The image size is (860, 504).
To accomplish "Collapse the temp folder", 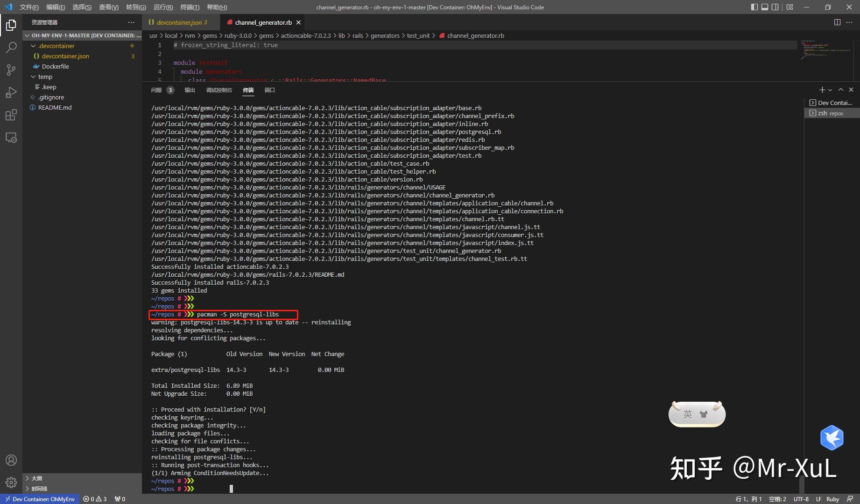I will (83, 77).
